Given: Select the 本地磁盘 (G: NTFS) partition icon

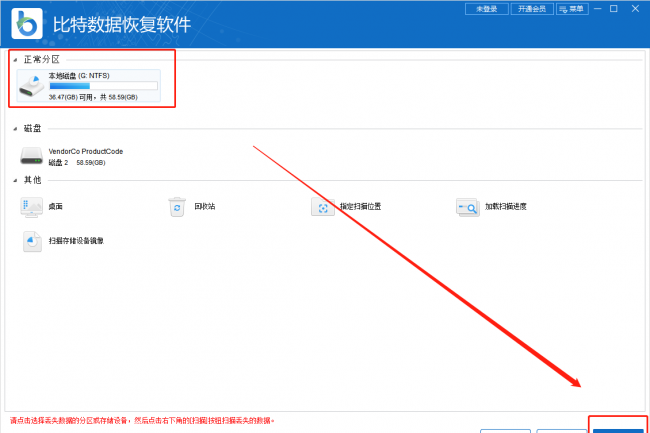Looking at the screenshot, I should [32, 86].
